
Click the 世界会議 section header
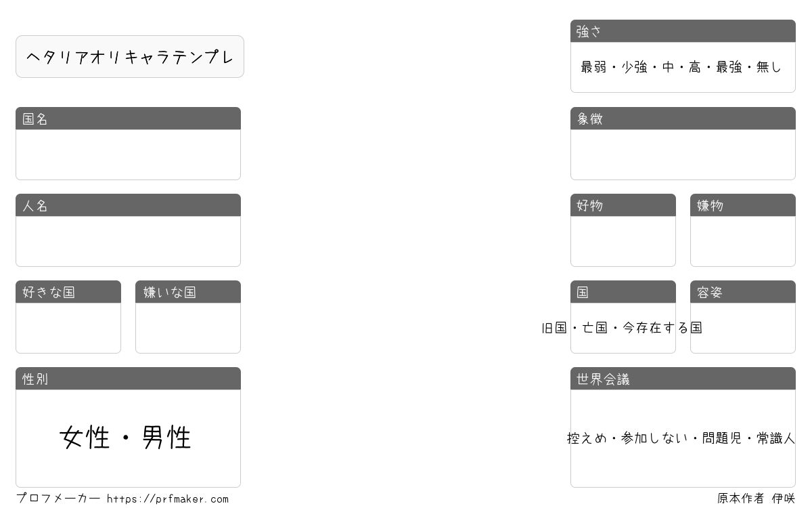[683, 379]
